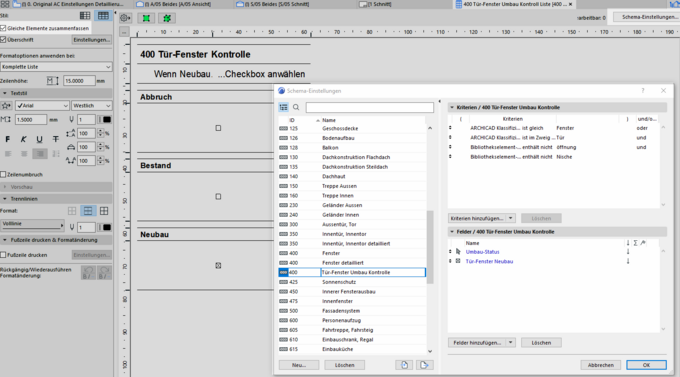Image resolution: width=680 pixels, height=377 pixels.
Task: Enable Fußzeile drucken checkbox
Action: [3, 255]
